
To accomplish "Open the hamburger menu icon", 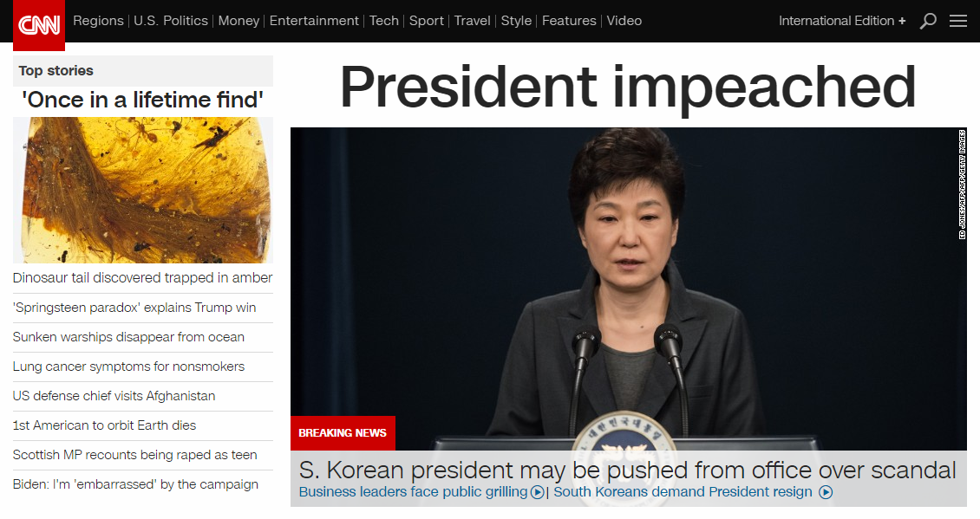I will pos(958,22).
